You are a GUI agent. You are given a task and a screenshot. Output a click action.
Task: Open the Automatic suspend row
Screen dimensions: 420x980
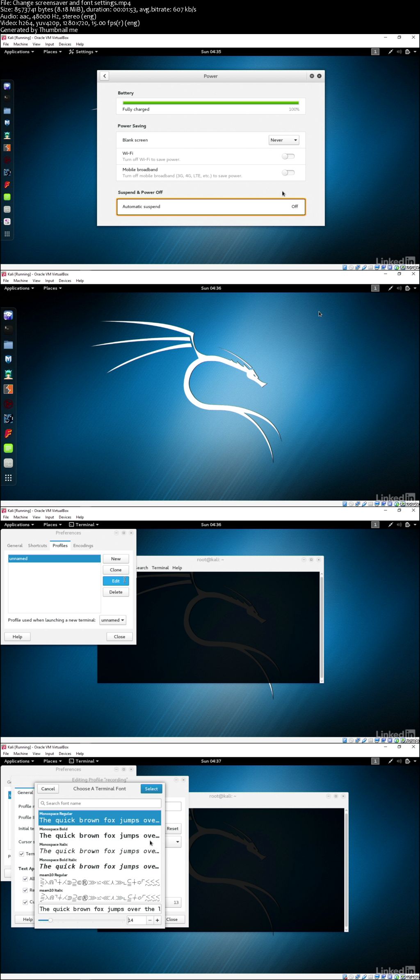click(x=211, y=207)
